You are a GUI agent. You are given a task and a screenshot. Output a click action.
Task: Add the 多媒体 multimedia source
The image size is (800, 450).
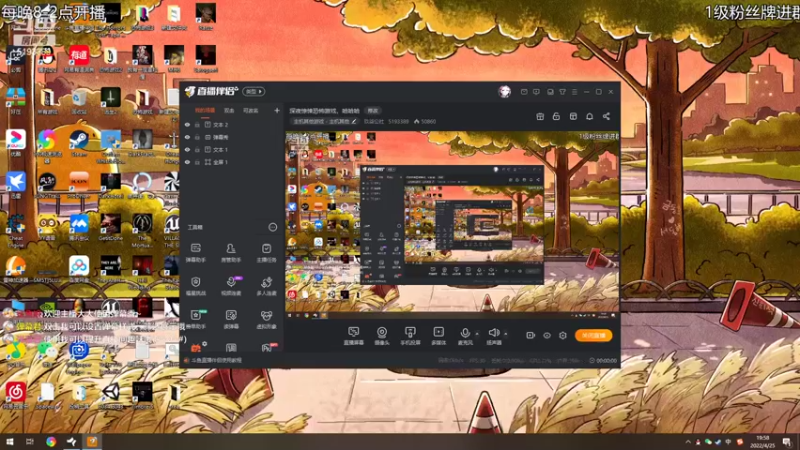(438, 336)
